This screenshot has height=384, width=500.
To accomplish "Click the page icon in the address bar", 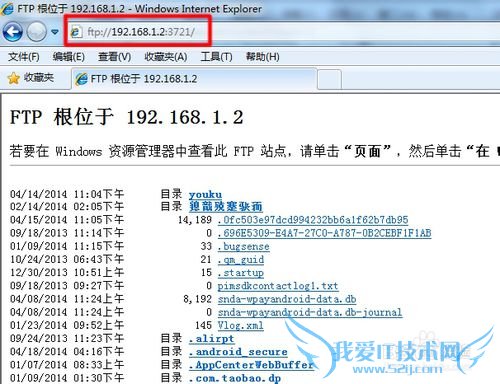I will point(76,32).
